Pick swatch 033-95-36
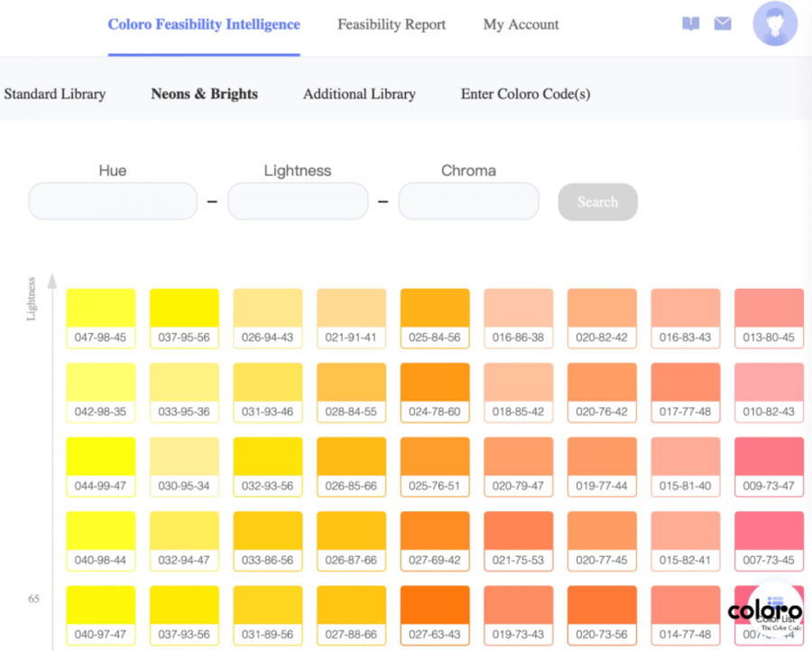 184,393
